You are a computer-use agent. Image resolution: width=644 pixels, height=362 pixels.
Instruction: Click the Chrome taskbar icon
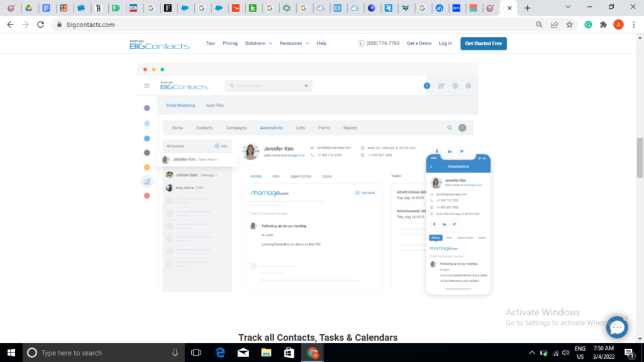[313, 353]
